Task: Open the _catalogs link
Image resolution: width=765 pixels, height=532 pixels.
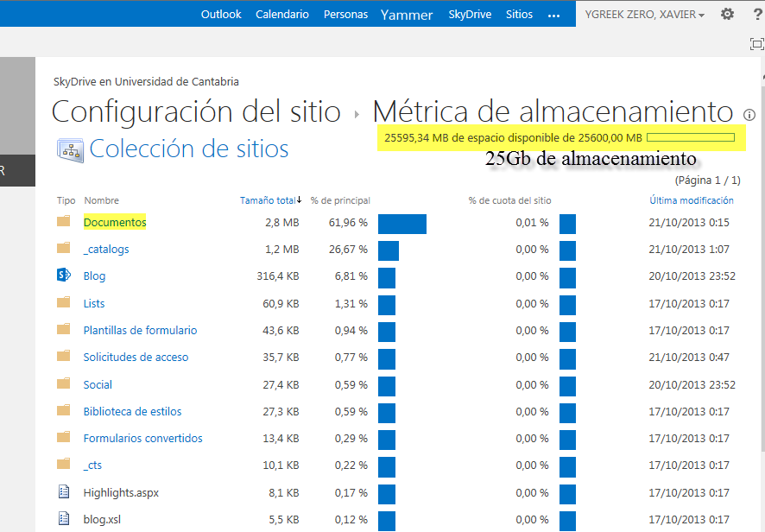Action: [x=106, y=249]
